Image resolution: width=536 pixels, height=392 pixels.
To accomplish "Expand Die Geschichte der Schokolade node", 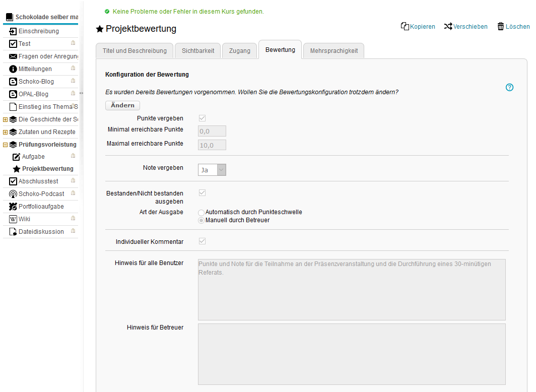I will click(x=5, y=119).
